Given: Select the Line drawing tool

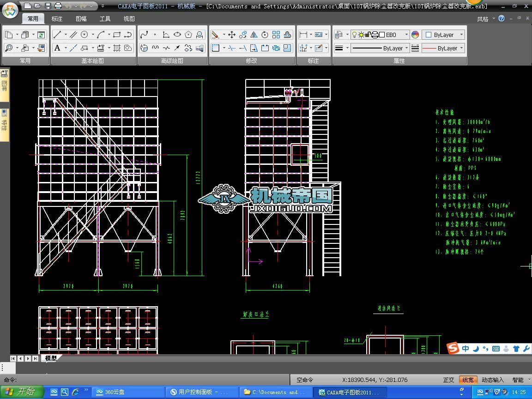Looking at the screenshot, I should (x=57, y=35).
